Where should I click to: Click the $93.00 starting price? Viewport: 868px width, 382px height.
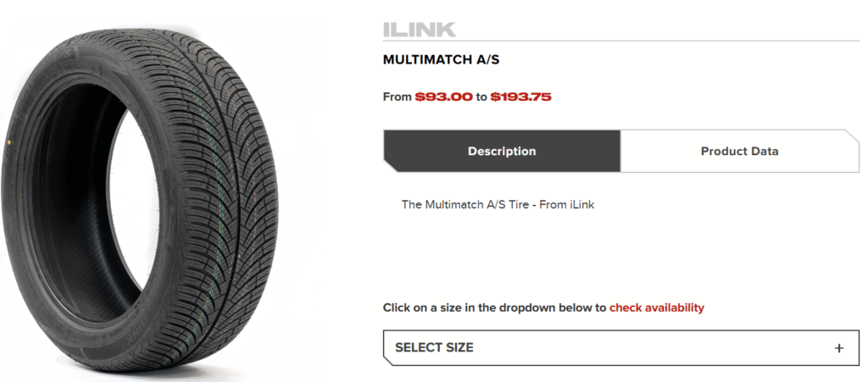point(443,97)
